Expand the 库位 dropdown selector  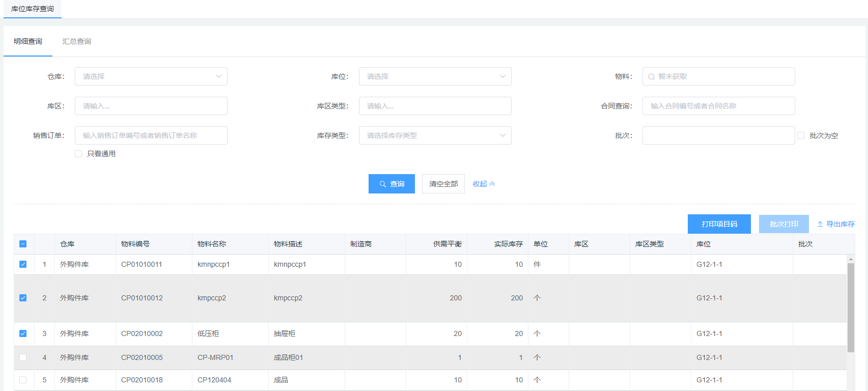pos(435,76)
